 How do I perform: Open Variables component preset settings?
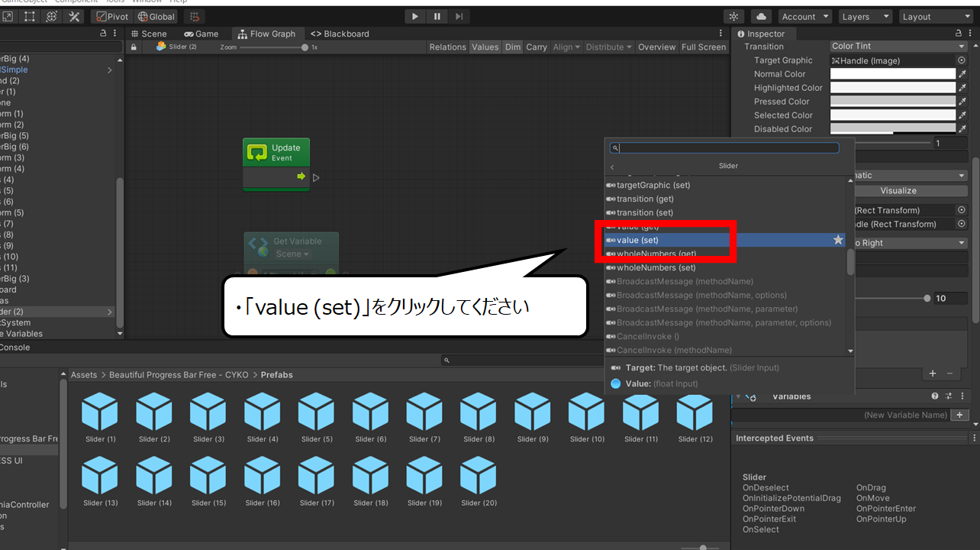pos(949,396)
